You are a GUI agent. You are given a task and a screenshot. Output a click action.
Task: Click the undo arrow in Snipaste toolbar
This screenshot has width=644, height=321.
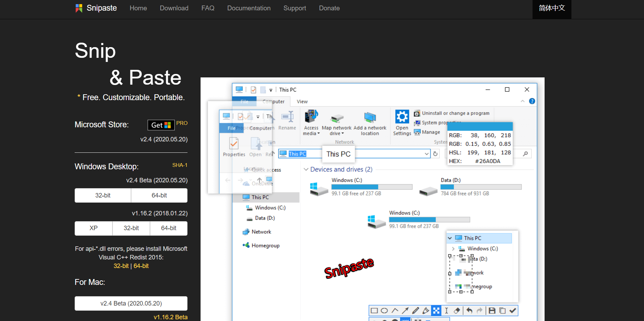pos(469,311)
